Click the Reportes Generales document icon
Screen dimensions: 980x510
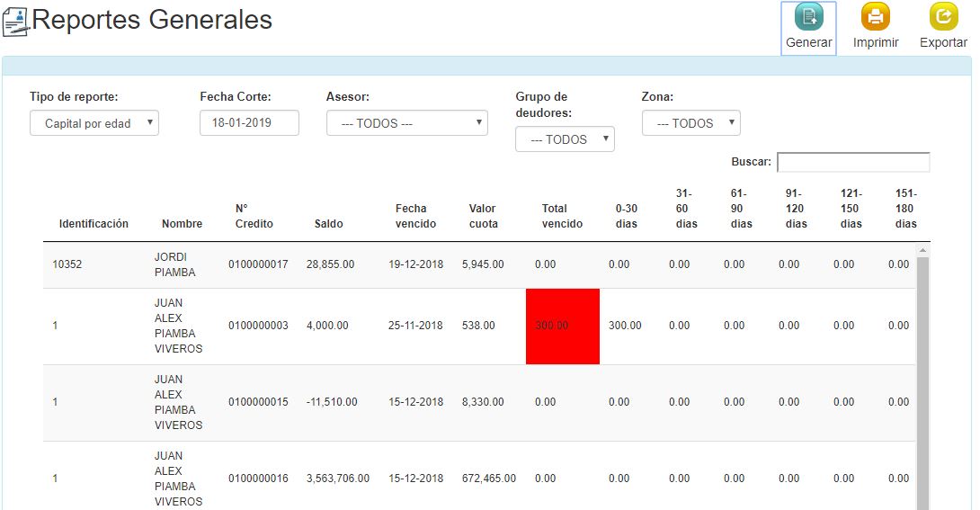pyautogui.click(x=16, y=21)
